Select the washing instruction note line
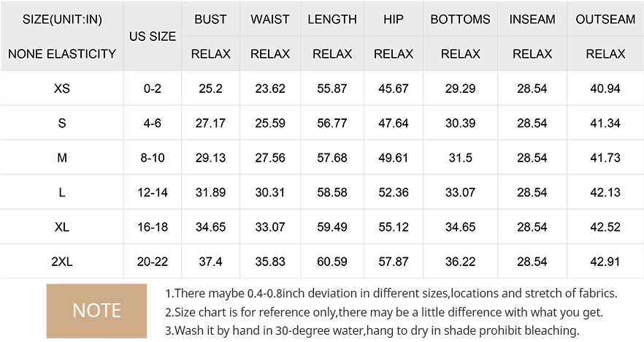This screenshot has width=644, height=342. (x=372, y=330)
